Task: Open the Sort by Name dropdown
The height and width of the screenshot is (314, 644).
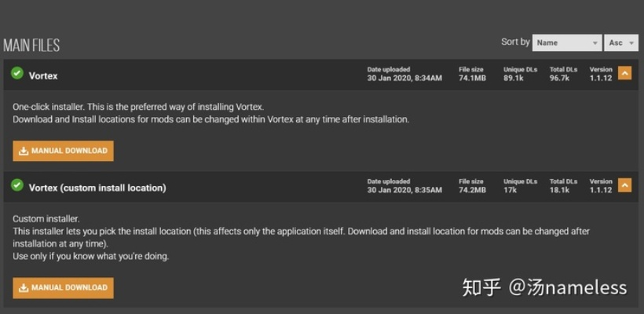Action: click(566, 42)
